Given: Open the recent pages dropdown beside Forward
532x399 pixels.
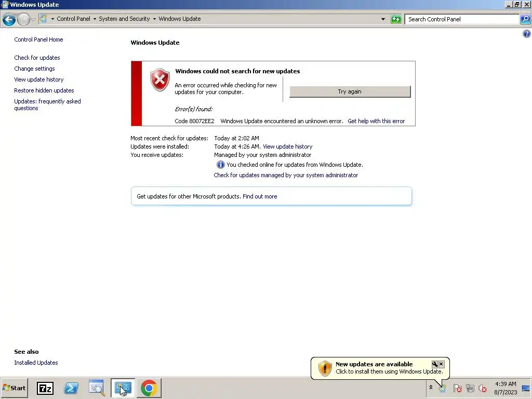Looking at the screenshot, I should pyautogui.click(x=33, y=19).
